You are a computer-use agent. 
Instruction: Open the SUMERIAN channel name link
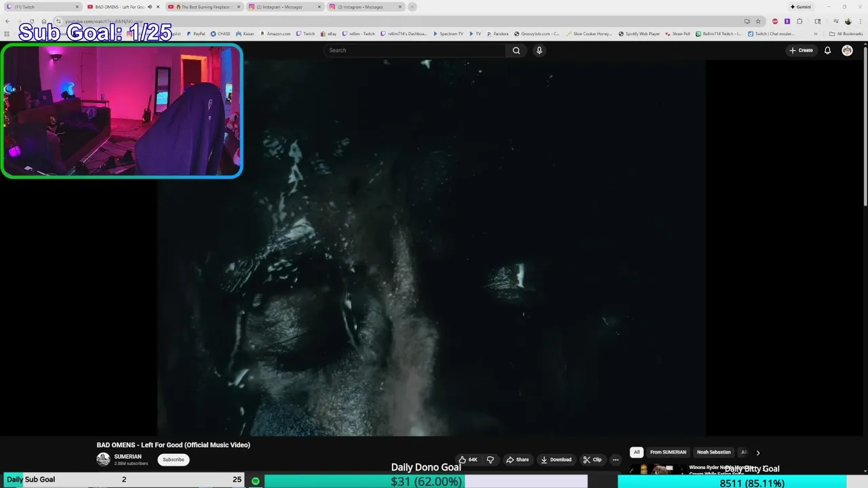(x=127, y=457)
